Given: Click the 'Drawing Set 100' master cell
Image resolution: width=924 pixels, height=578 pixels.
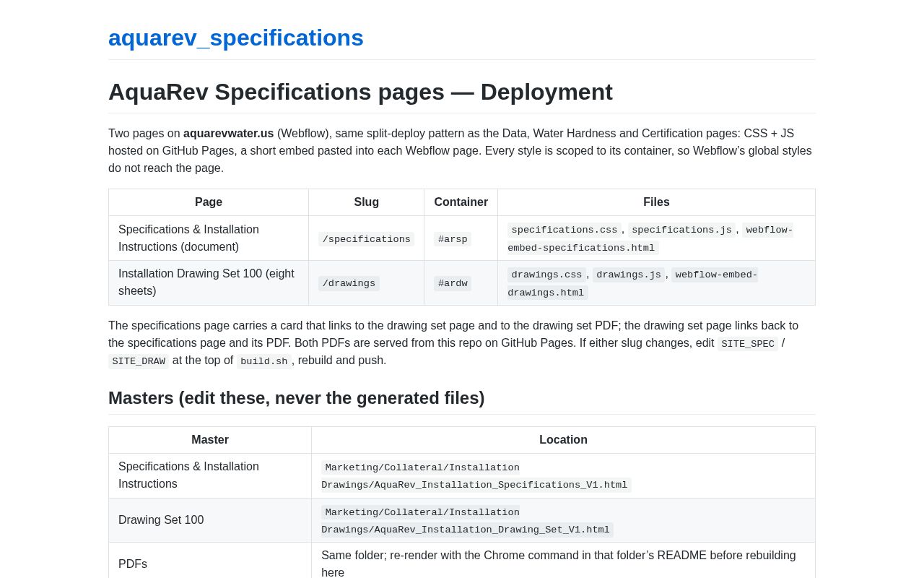Looking at the screenshot, I should pos(210,520).
